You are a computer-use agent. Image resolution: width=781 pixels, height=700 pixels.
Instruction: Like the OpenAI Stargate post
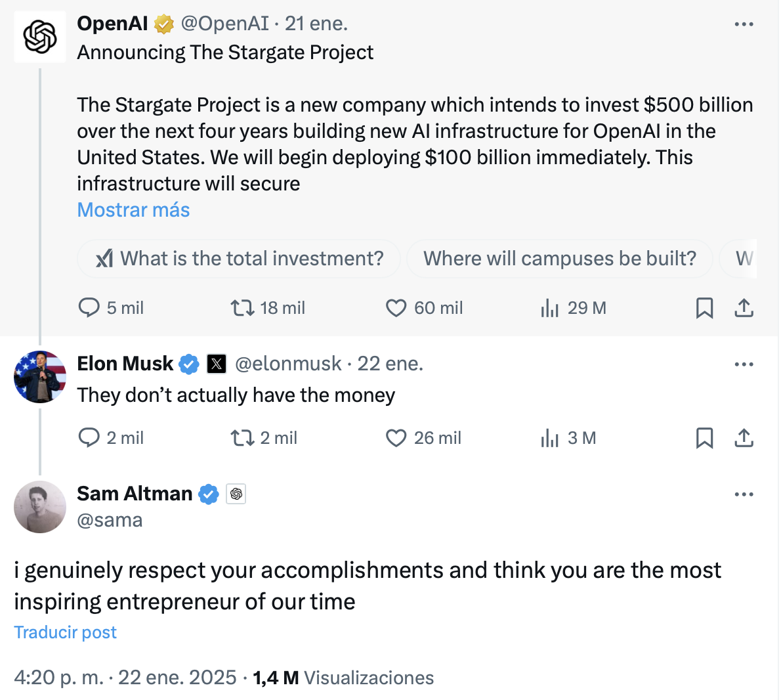396,308
